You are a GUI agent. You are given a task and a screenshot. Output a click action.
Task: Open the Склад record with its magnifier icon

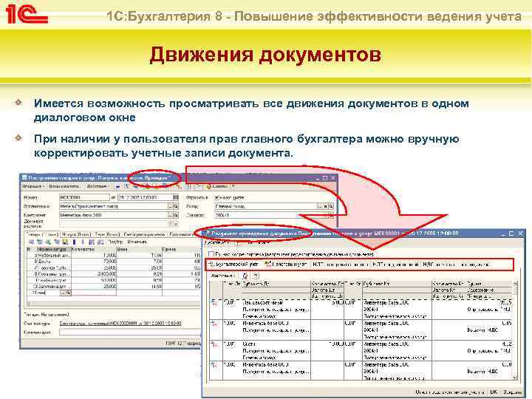point(331,206)
